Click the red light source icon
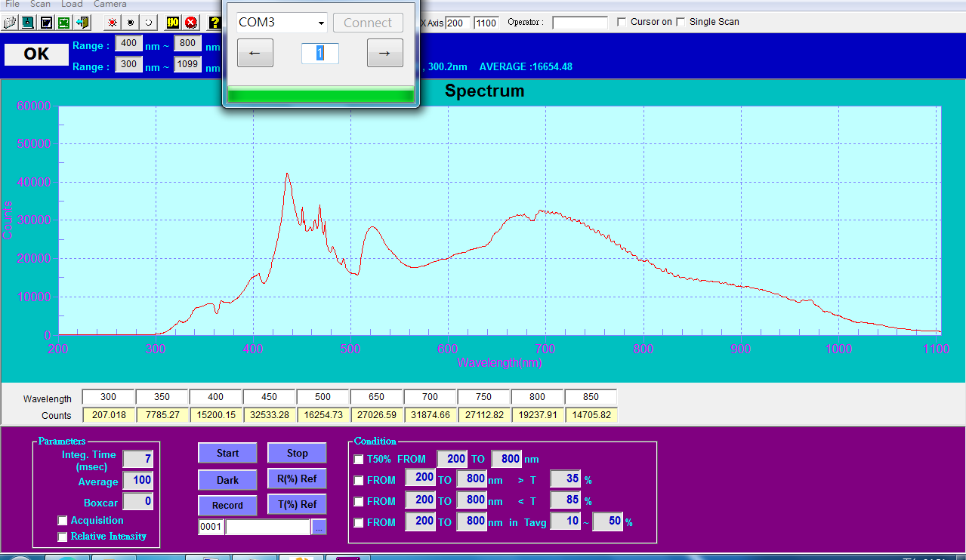This screenshot has width=966, height=560. click(113, 23)
